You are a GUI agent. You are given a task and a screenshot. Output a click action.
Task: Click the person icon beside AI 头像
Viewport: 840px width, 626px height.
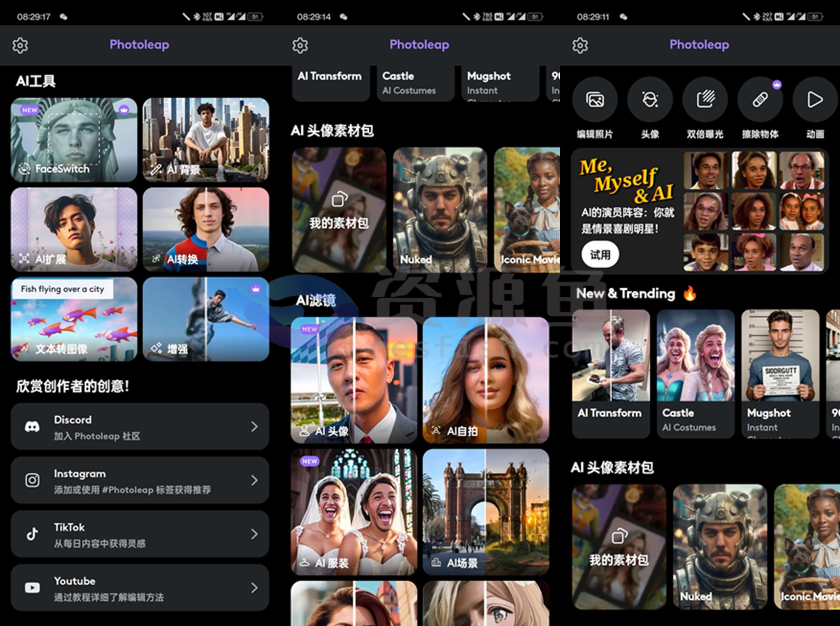point(304,430)
